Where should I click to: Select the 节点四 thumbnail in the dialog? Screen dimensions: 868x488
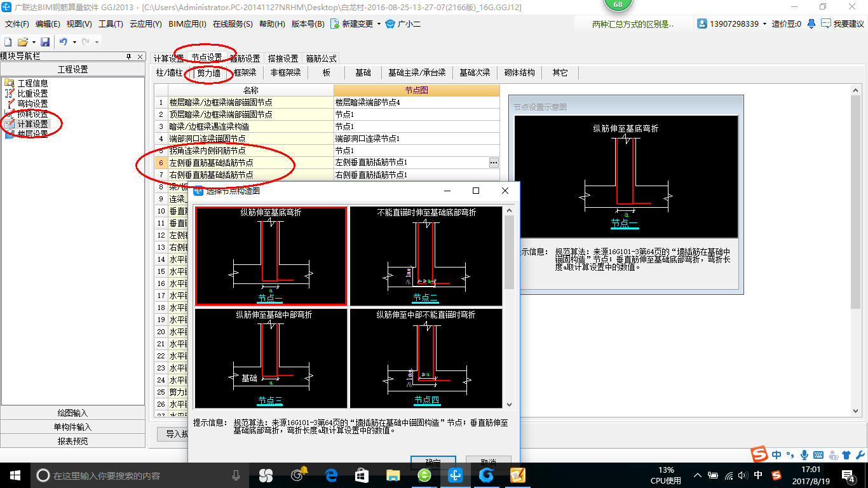[x=426, y=358]
